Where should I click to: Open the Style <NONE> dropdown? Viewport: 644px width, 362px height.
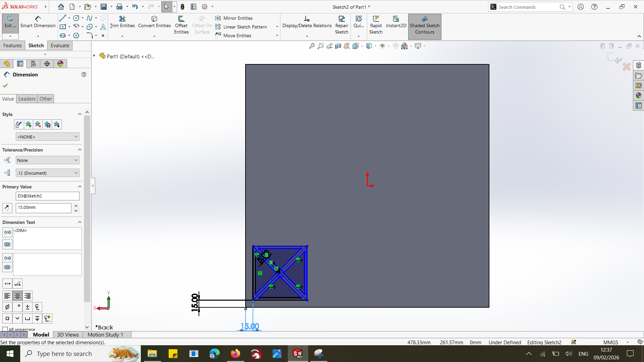(x=47, y=137)
